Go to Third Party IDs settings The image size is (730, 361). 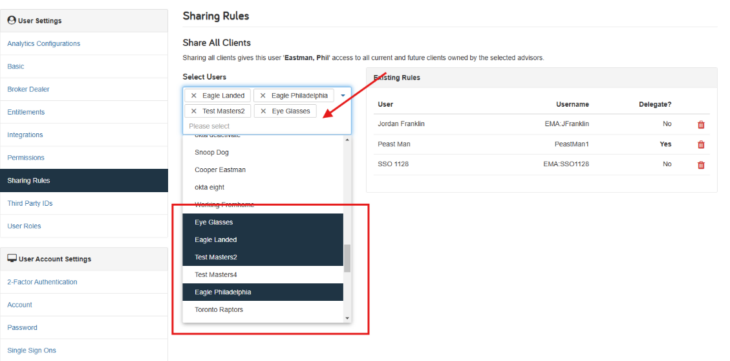(30, 203)
